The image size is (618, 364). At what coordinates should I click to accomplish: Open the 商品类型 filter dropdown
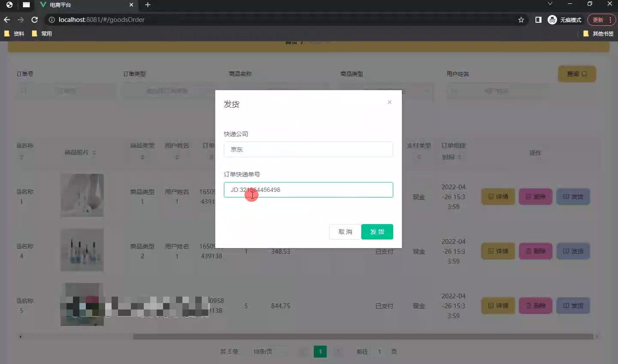387,91
